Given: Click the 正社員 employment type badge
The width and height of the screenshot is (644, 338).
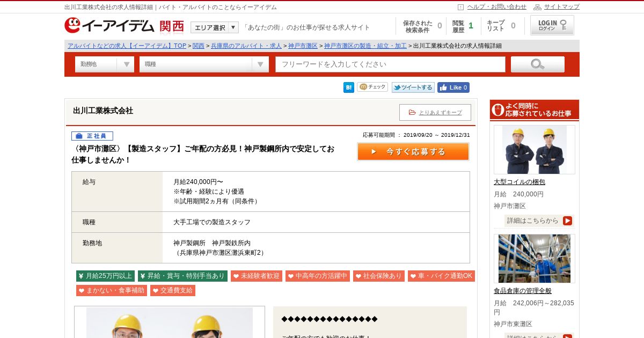Looking at the screenshot, I should tap(92, 136).
